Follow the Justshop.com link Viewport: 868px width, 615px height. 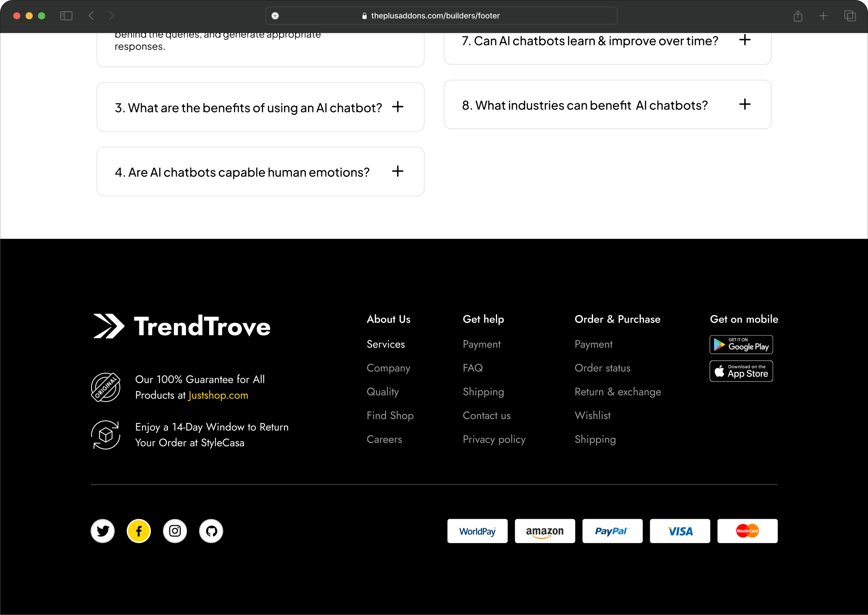[218, 395]
